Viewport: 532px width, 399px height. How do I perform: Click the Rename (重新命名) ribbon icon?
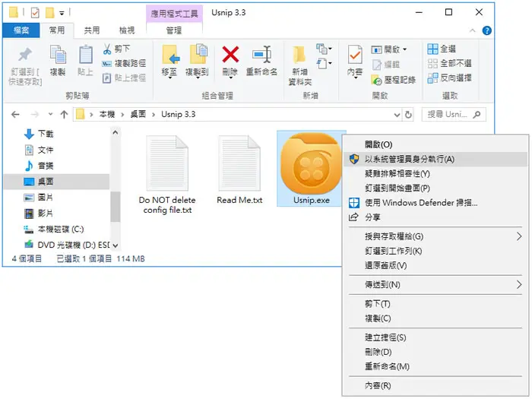pos(261,55)
